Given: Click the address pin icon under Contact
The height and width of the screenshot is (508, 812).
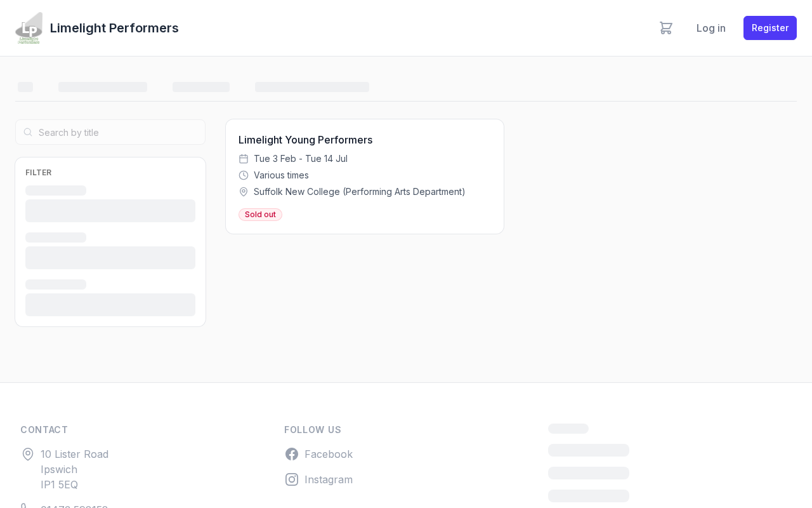Looking at the screenshot, I should click(x=28, y=454).
